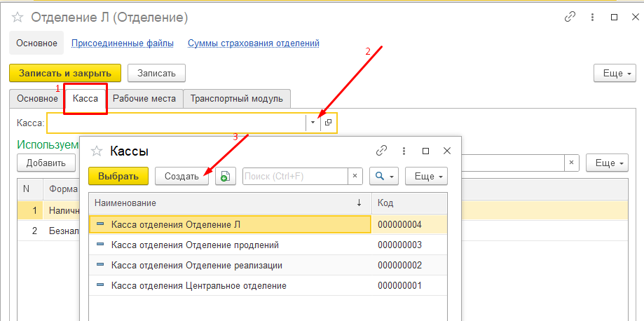
Task: Click the open-form icon beside Касса field
Action: [328, 122]
